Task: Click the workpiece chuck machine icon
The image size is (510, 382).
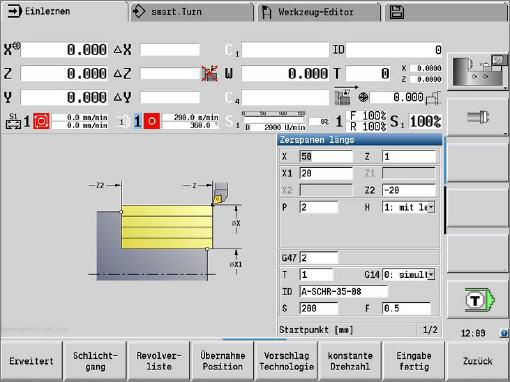Action: pyautogui.click(x=477, y=71)
